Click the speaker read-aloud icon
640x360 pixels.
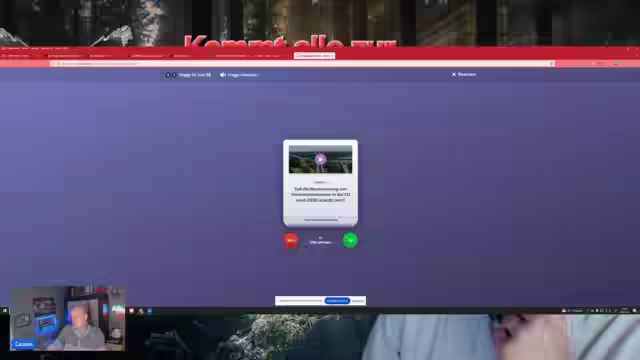click(x=223, y=75)
